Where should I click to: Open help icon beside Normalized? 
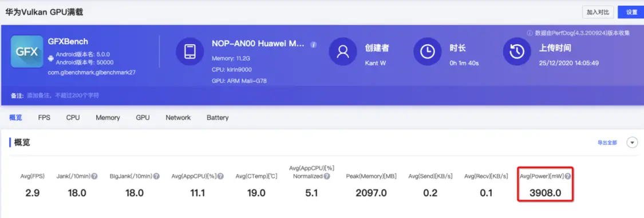pos(327,176)
